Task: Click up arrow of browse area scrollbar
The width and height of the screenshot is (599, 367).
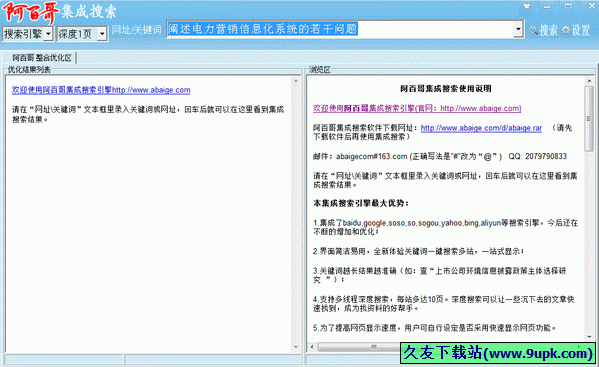Action: 589,81
